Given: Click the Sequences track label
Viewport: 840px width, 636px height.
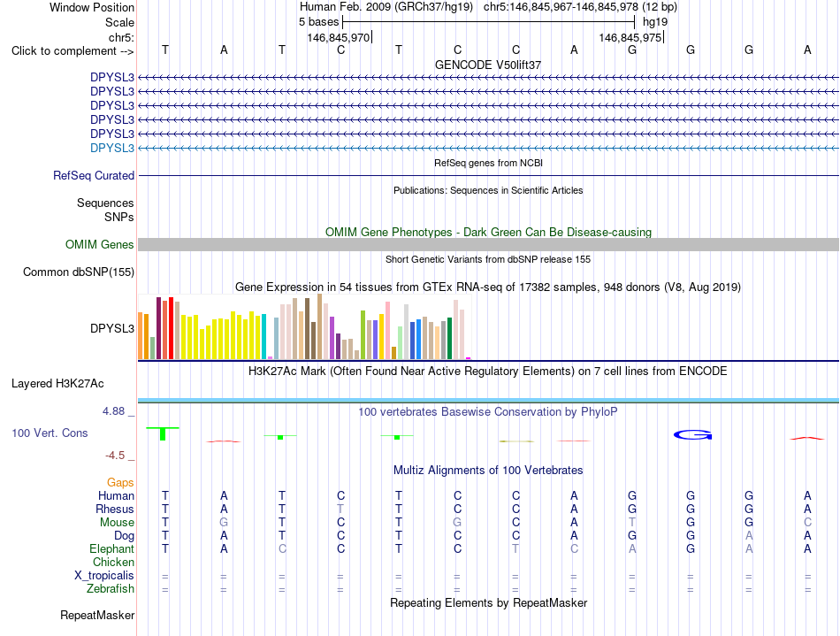Looking at the screenshot, I should click(x=105, y=203).
